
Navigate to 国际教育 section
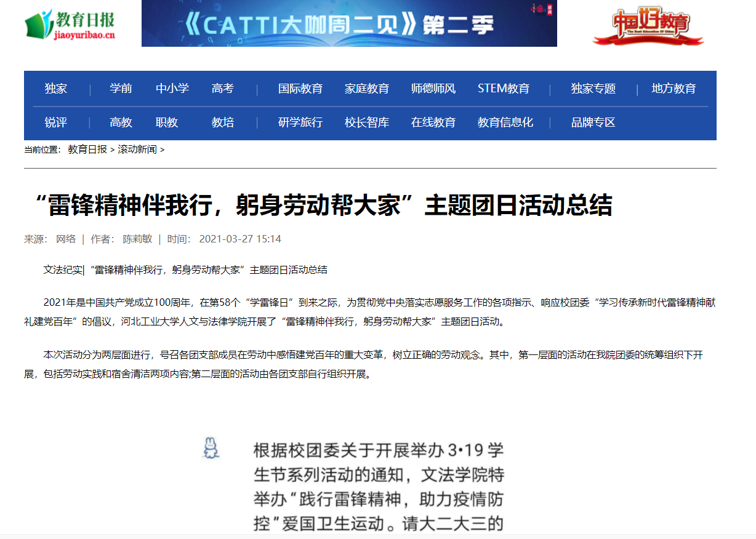(x=300, y=89)
